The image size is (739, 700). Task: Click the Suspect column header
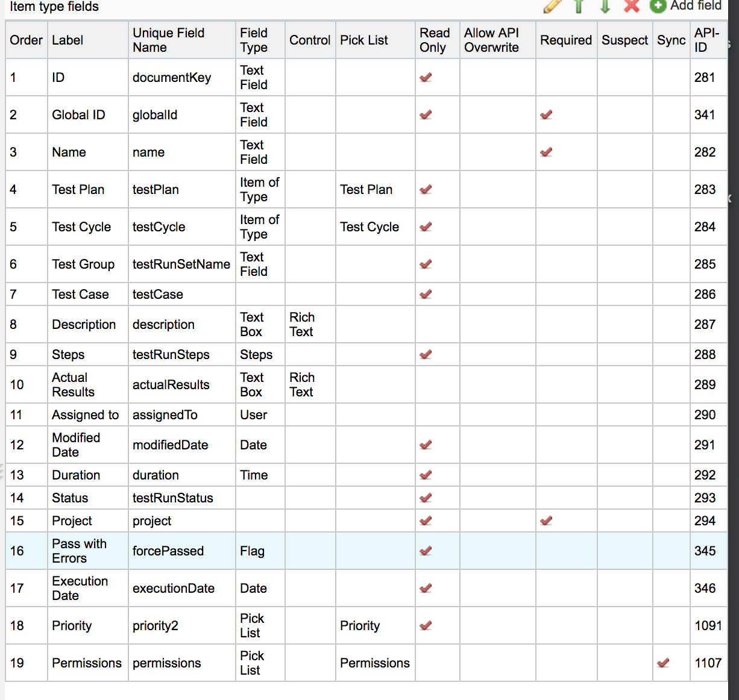(x=624, y=40)
